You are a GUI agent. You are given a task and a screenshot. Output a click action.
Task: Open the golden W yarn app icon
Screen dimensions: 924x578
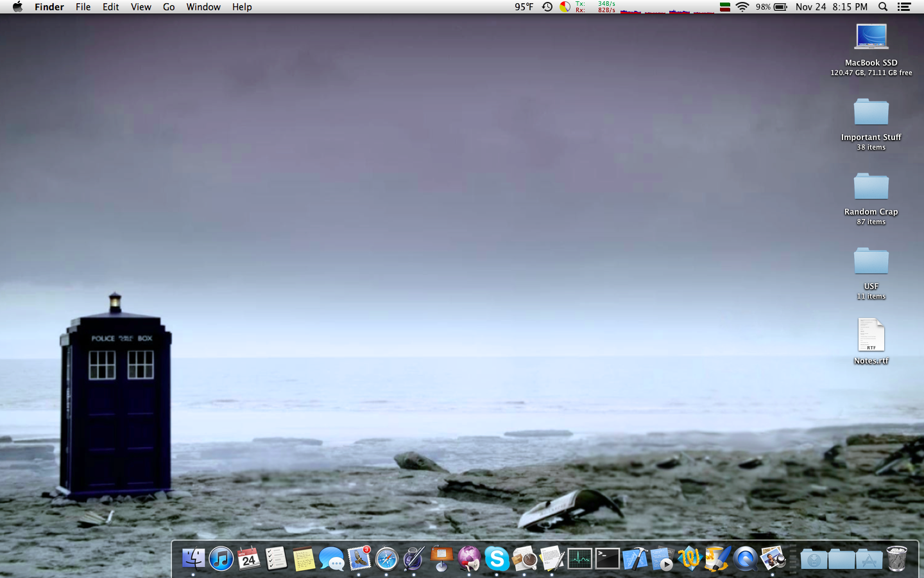[x=690, y=558]
